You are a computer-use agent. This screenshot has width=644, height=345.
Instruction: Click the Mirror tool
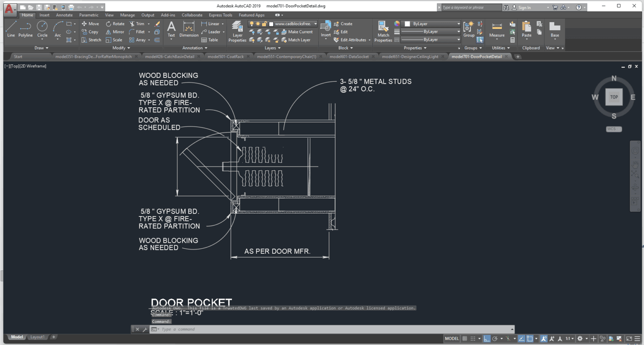(x=114, y=31)
